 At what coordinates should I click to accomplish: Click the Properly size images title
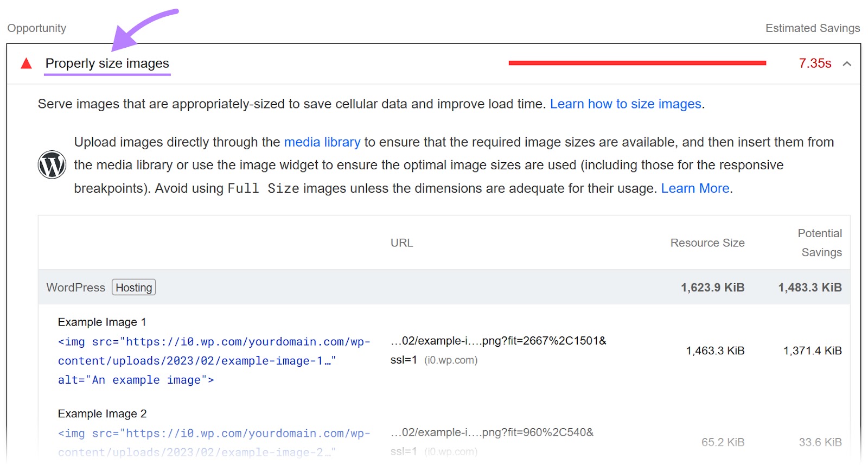coord(107,63)
